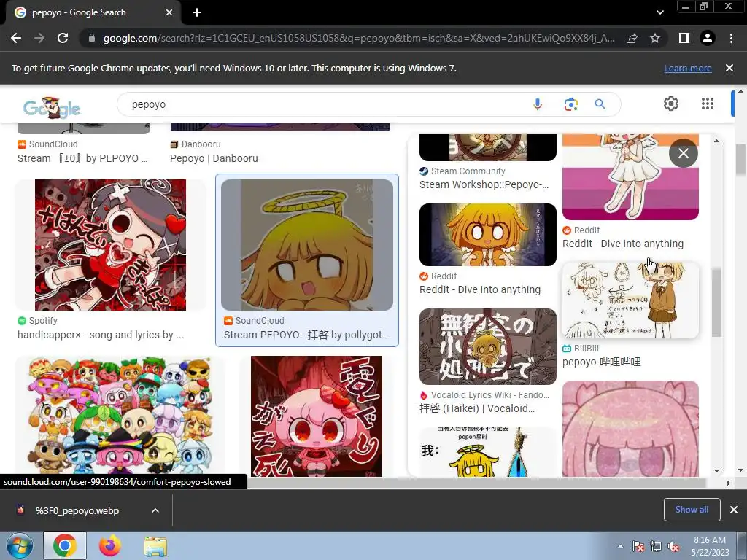
Task: Click the main page vertical scrollbar thumb
Action: tap(740, 160)
